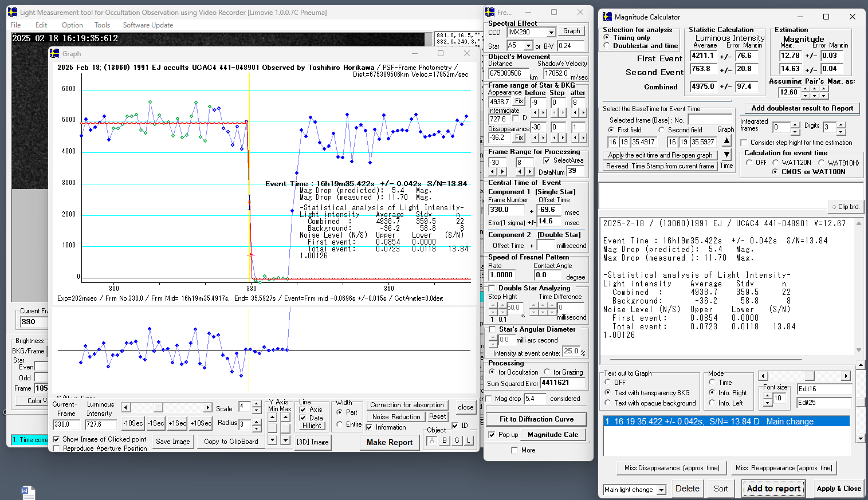Click the Word icon in the taskbar
The width and height of the screenshot is (868, 500).
[x=28, y=493]
